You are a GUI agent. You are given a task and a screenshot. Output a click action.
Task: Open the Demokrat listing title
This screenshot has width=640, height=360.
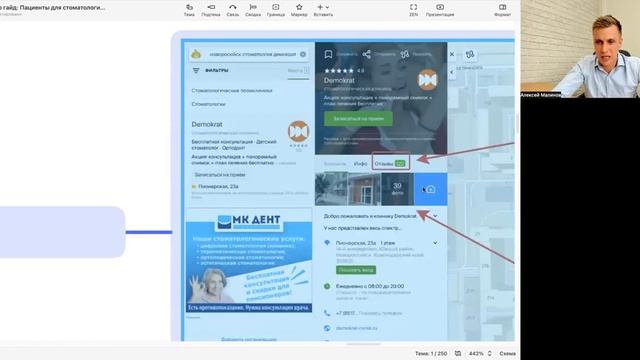point(207,124)
